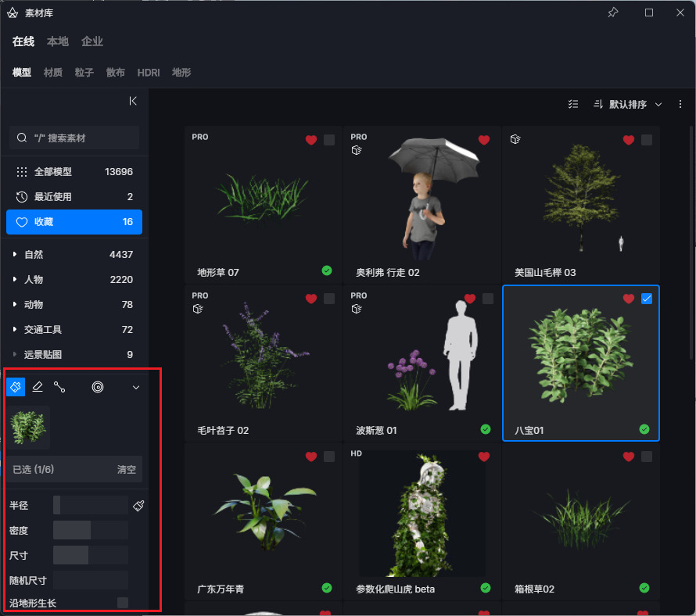
Task: Select the eraser tool
Action: click(x=38, y=387)
